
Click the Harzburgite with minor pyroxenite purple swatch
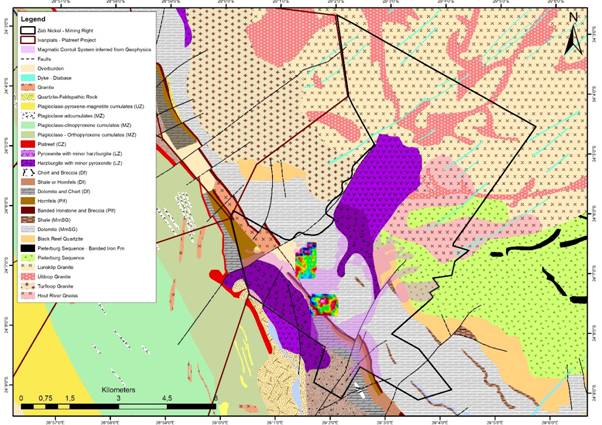tap(28, 163)
